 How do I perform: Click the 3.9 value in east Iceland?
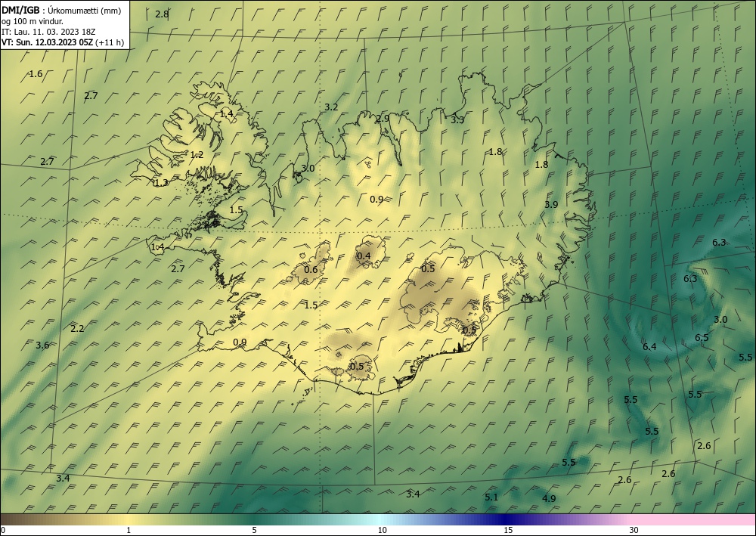(551, 204)
